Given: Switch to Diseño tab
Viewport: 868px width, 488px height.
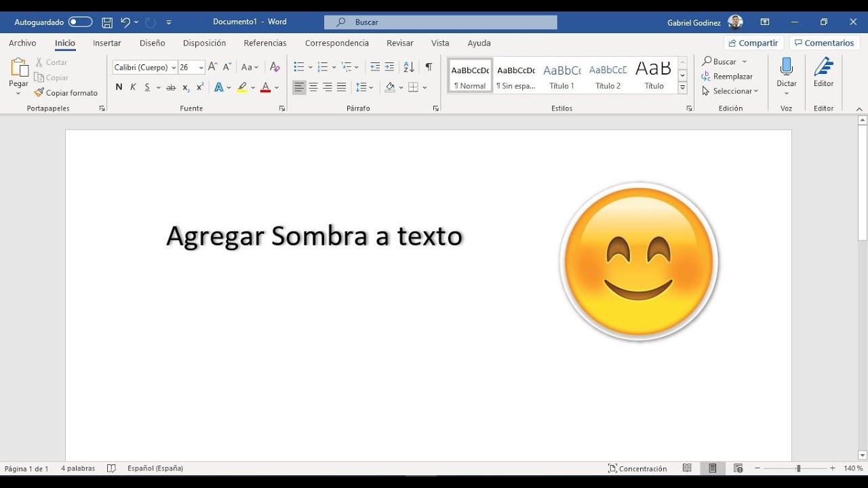Looking at the screenshot, I should tap(153, 43).
